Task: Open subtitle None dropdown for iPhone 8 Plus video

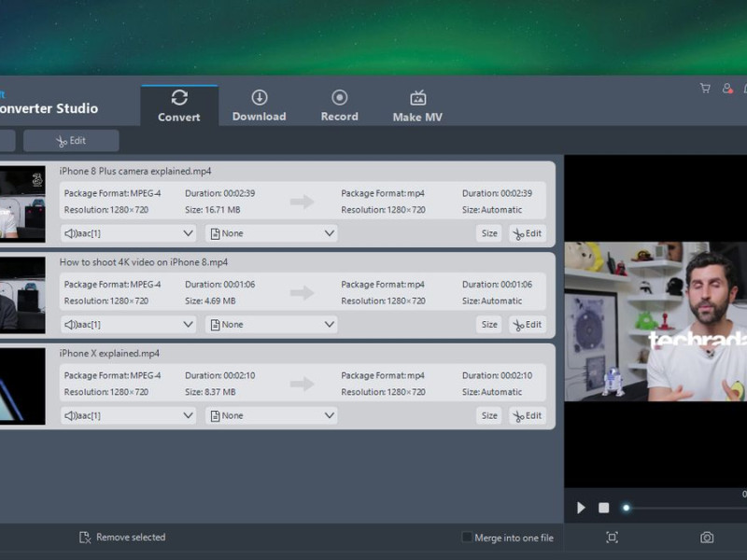Action: coord(272,233)
